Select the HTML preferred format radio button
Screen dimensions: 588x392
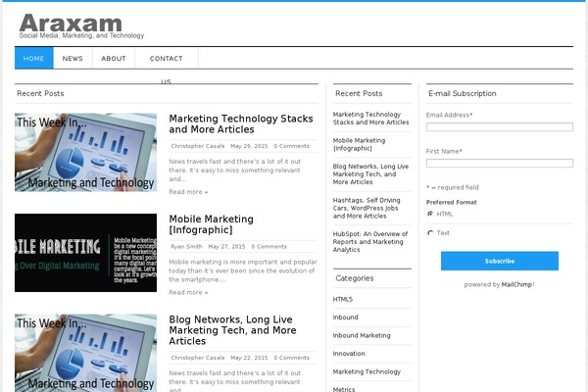[x=430, y=214]
